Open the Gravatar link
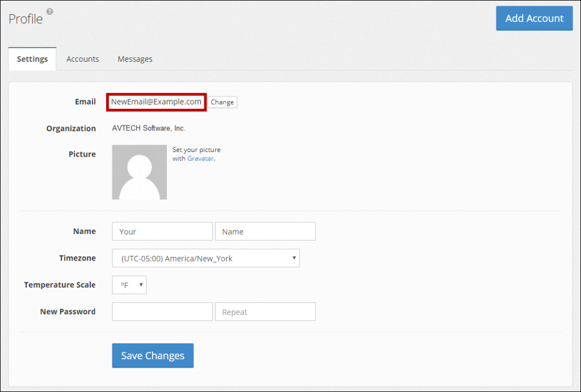The height and width of the screenshot is (392, 581). pyautogui.click(x=201, y=158)
